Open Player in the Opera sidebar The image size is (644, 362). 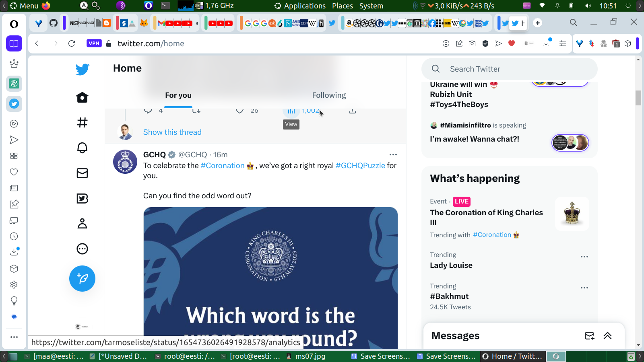click(14, 124)
